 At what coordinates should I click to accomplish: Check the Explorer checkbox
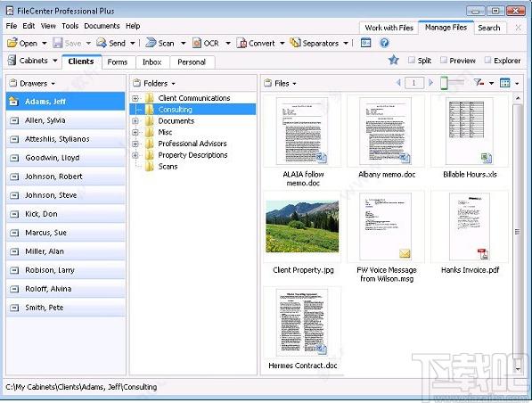tap(487, 60)
